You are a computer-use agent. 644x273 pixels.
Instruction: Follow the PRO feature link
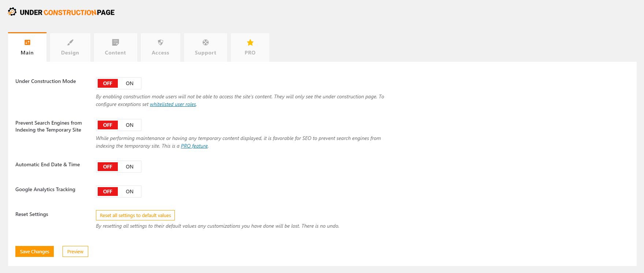(194, 146)
